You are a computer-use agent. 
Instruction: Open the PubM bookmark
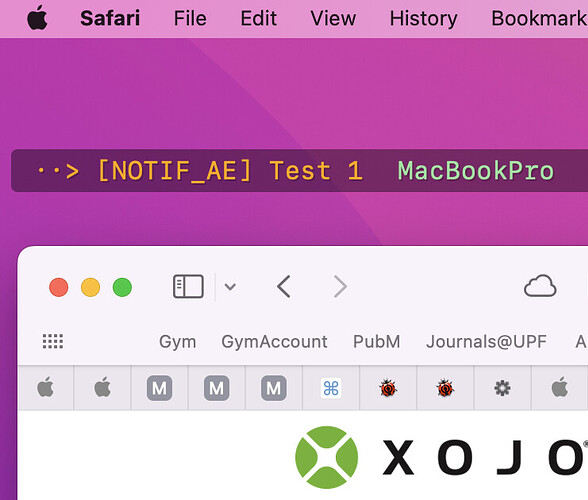pyautogui.click(x=376, y=341)
